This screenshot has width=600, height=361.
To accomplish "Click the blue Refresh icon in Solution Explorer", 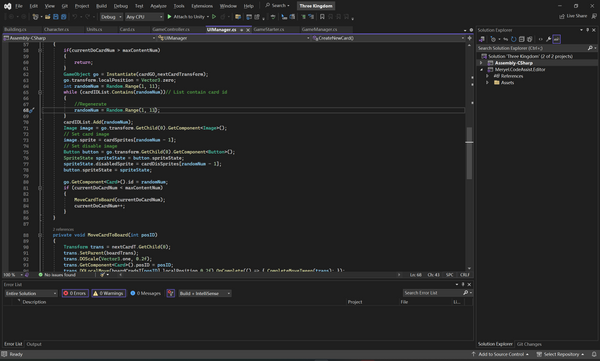I will coord(514,39).
